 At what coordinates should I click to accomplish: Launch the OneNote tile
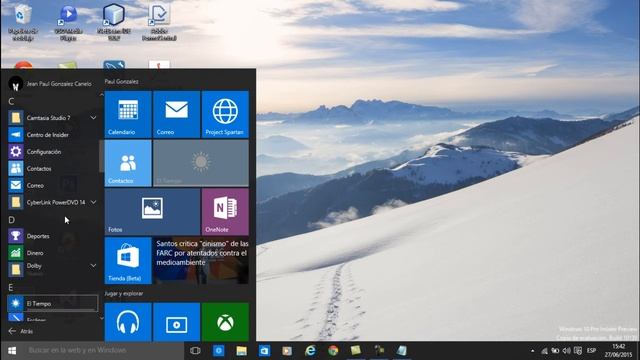click(225, 211)
